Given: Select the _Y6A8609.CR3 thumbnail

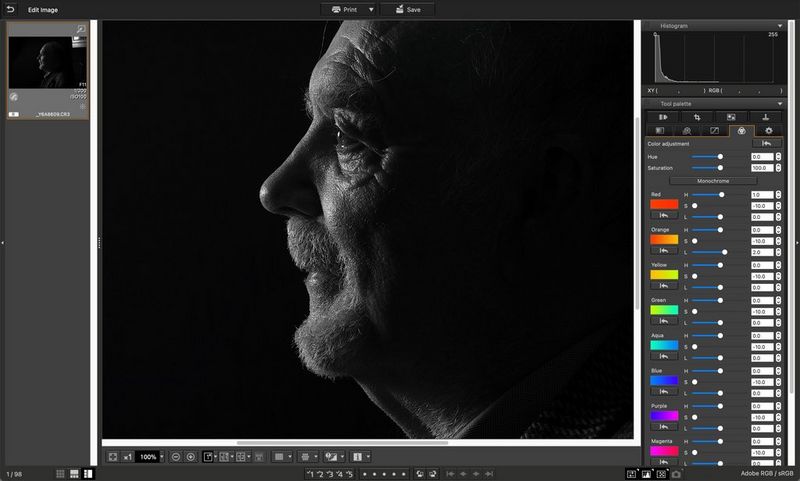Looking at the screenshot, I should click(48, 72).
